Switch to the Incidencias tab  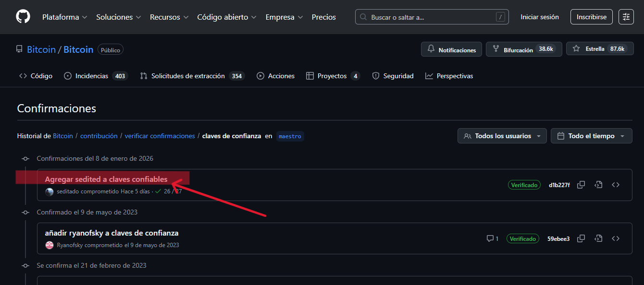coord(96,76)
